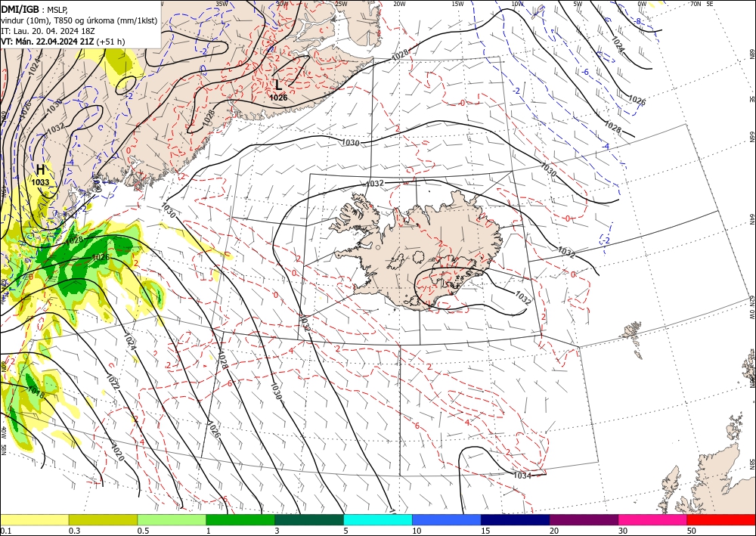The image size is (756, 536).
Task: Click the navy 15–20 mm legend swatch
Action: click(516, 519)
